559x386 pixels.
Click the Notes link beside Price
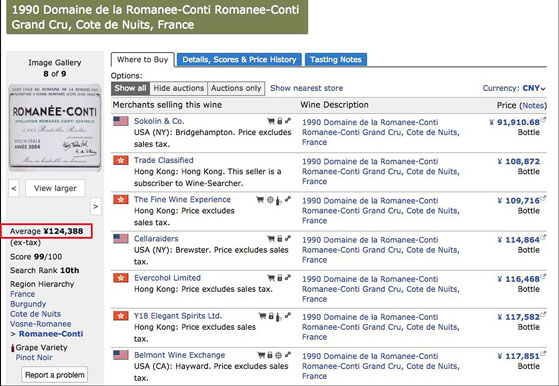533,105
